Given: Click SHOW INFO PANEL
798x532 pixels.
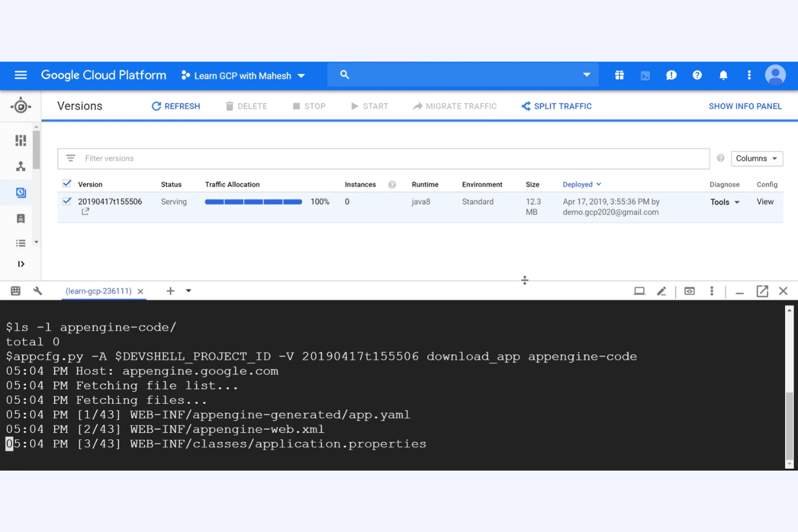Looking at the screenshot, I should click(x=745, y=106).
